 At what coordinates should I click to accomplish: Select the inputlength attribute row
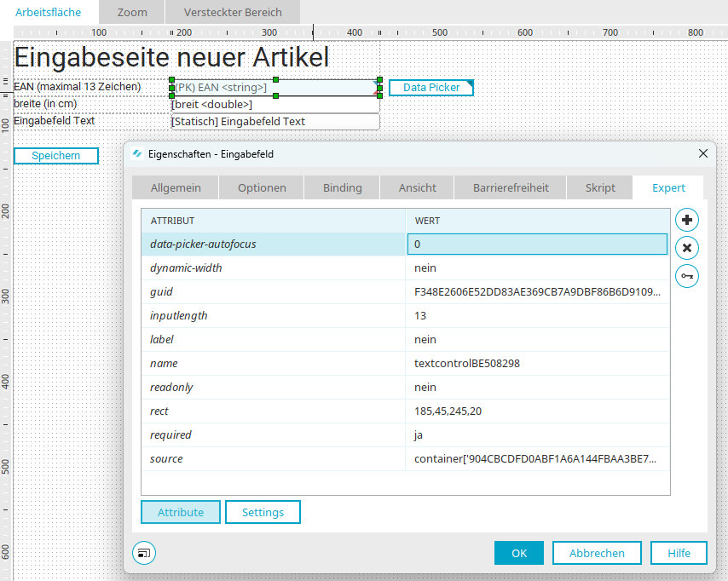coord(273,316)
